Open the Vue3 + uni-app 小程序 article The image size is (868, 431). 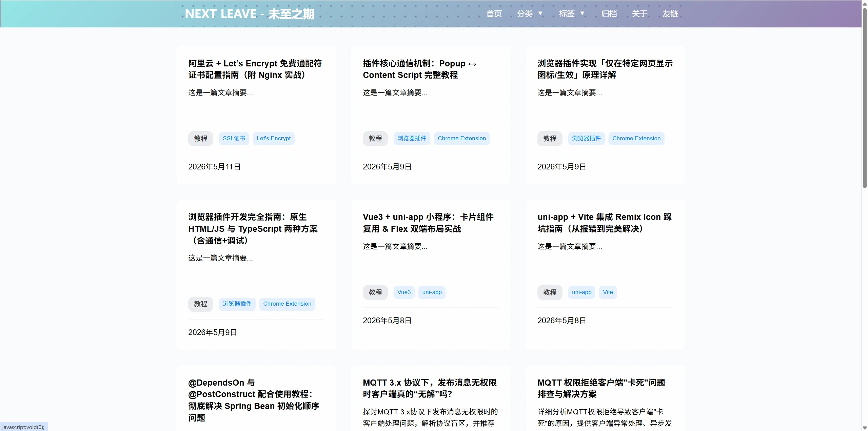[428, 223]
